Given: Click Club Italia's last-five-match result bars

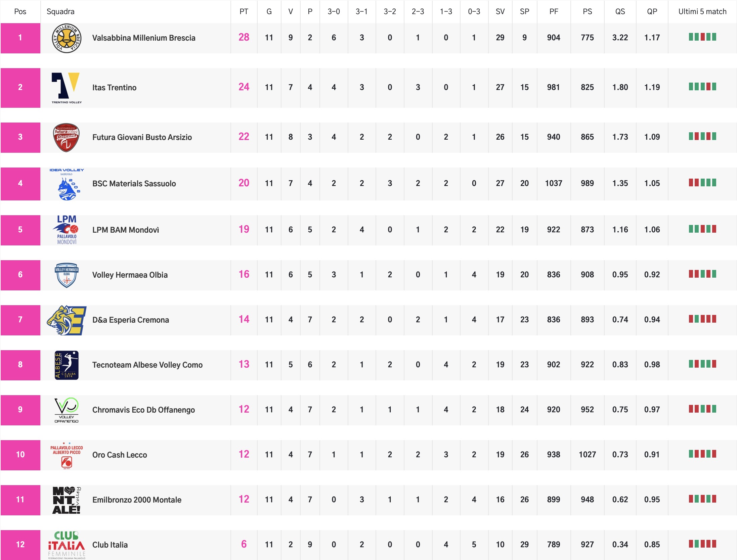Looking at the screenshot, I should point(702,544).
